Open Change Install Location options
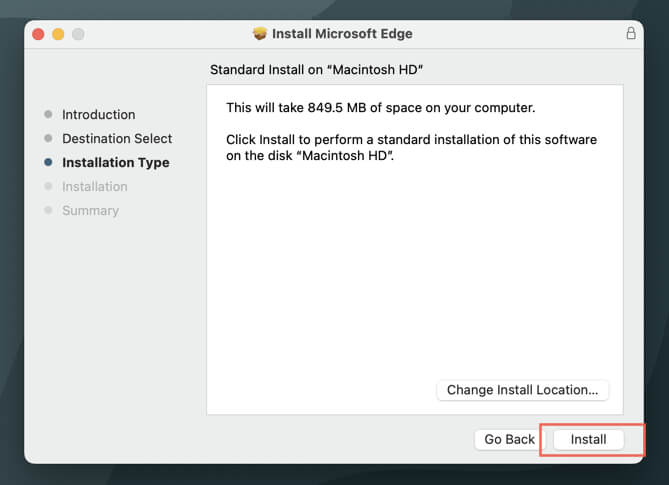The width and height of the screenshot is (669, 485). click(x=522, y=390)
